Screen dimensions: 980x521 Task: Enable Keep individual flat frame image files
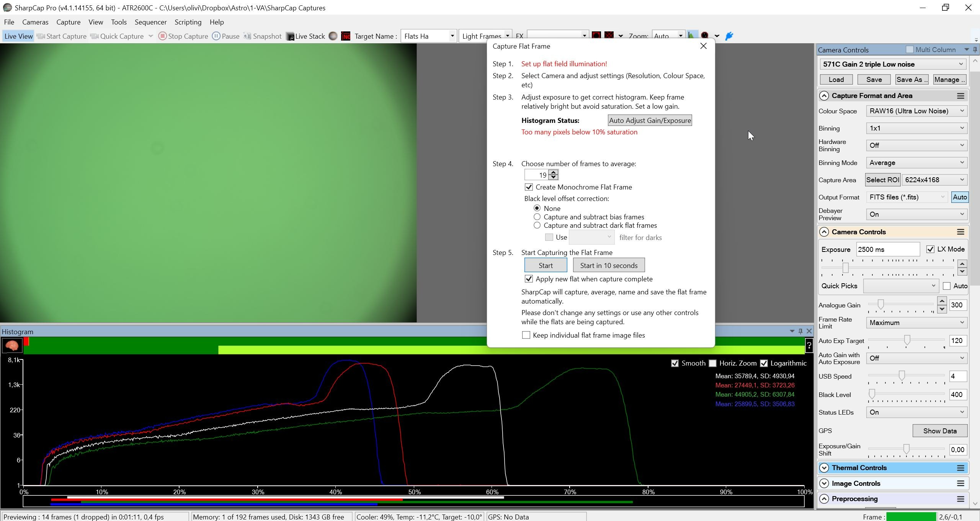coord(526,335)
